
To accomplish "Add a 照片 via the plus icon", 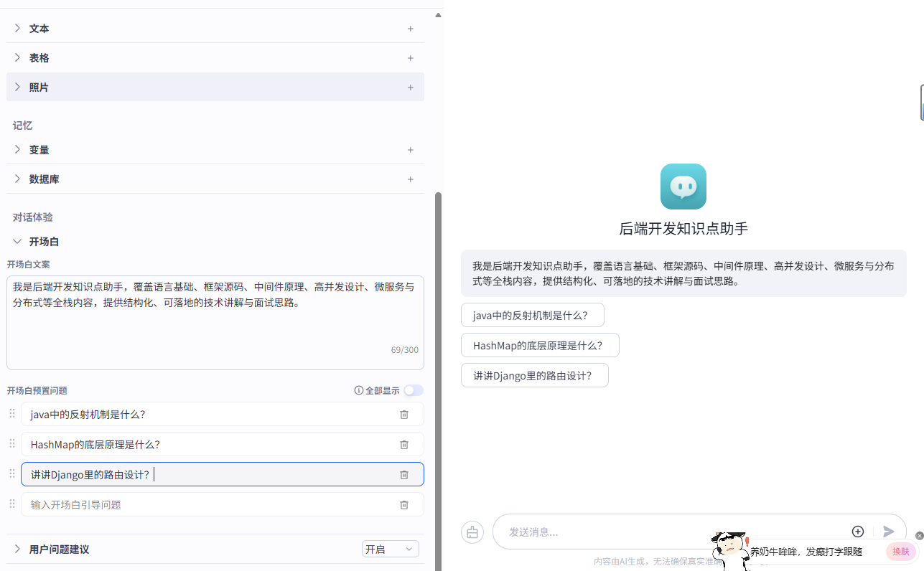I will coord(410,87).
